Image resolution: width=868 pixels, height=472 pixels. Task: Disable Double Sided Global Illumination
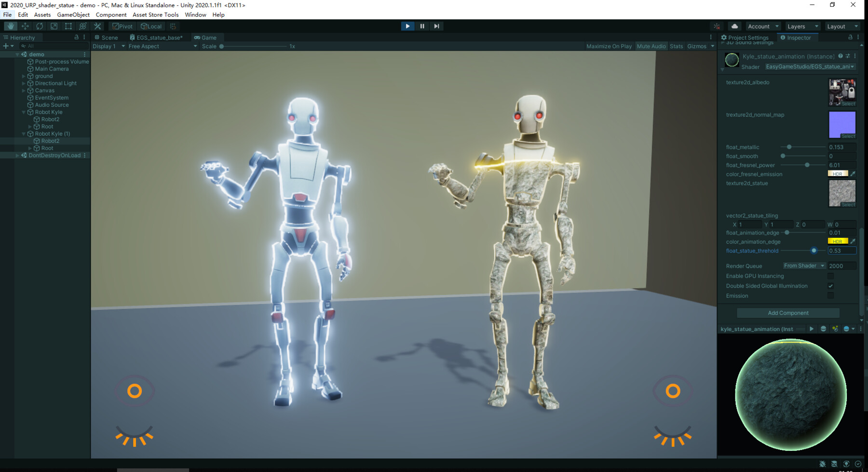click(x=831, y=286)
